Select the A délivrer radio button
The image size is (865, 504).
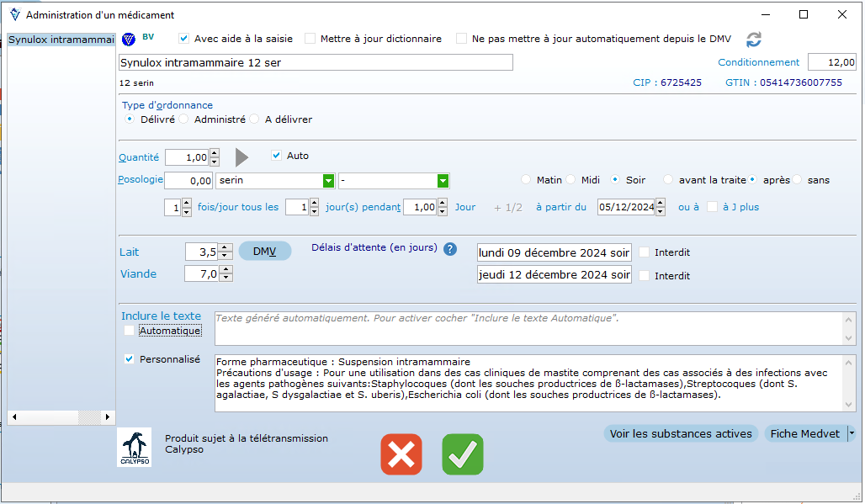point(254,119)
